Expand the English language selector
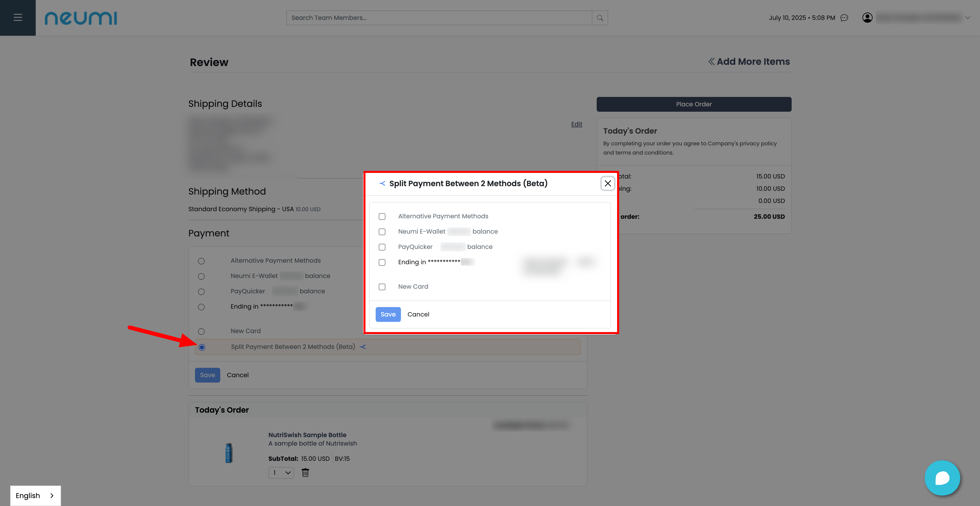 [x=35, y=495]
